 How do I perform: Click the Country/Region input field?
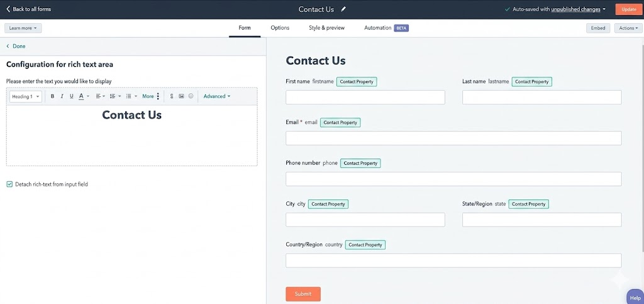[x=453, y=261]
